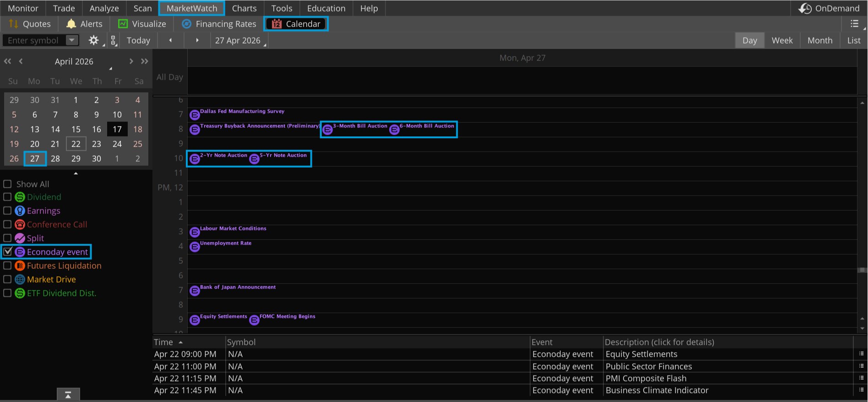
Task: Click the Enter symbol input field
Action: (x=33, y=40)
